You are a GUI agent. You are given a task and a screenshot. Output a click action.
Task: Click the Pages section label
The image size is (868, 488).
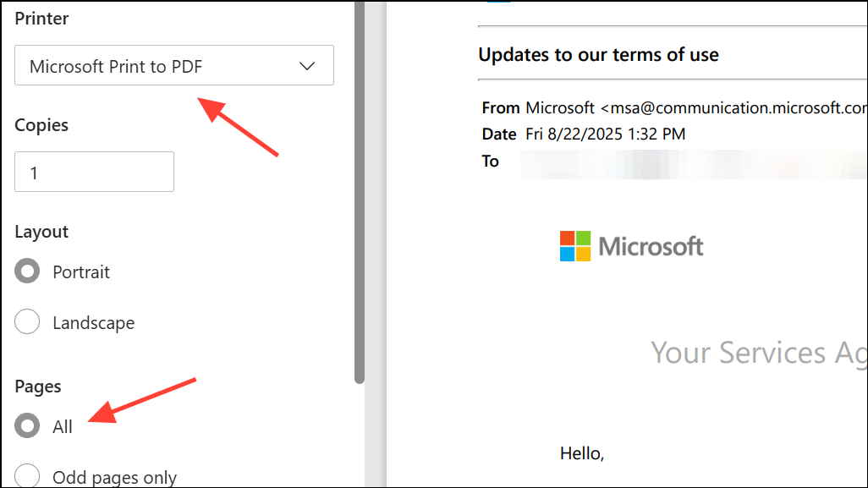click(38, 386)
